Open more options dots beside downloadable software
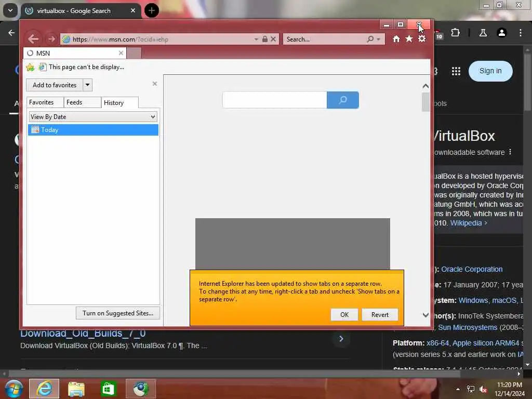532x399 pixels. [510, 152]
